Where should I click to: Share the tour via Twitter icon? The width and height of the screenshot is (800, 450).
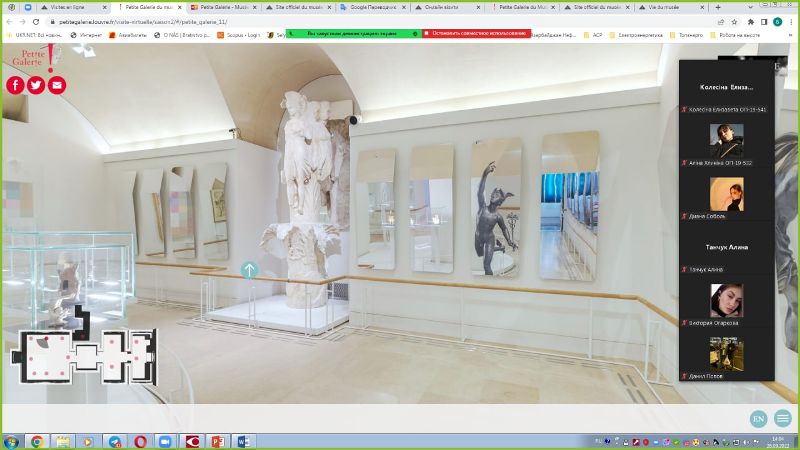[36, 85]
